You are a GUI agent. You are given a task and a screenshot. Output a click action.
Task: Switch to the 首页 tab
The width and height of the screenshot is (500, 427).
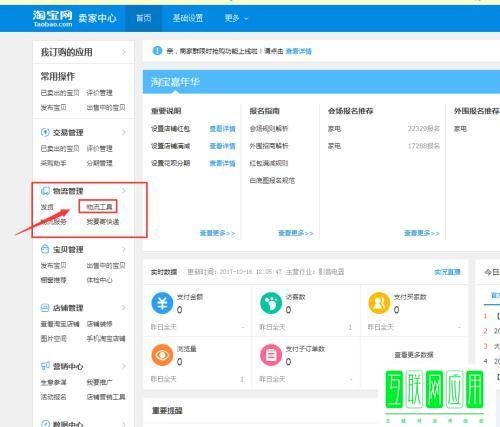144,18
